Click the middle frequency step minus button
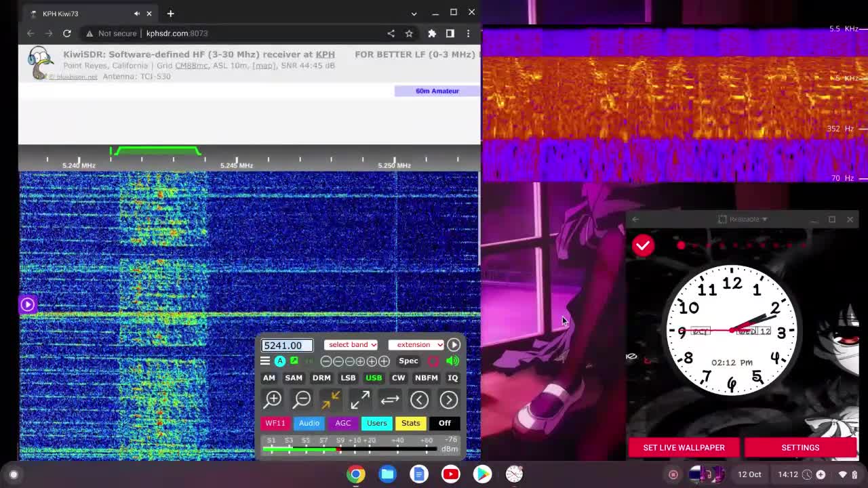This screenshot has width=868, height=488. (x=338, y=361)
